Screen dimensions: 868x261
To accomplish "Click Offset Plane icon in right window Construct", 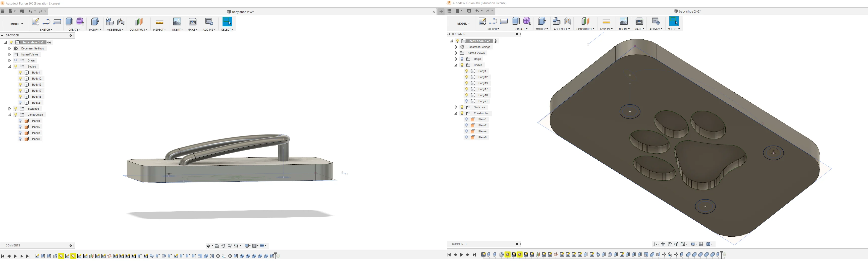I will click(585, 21).
